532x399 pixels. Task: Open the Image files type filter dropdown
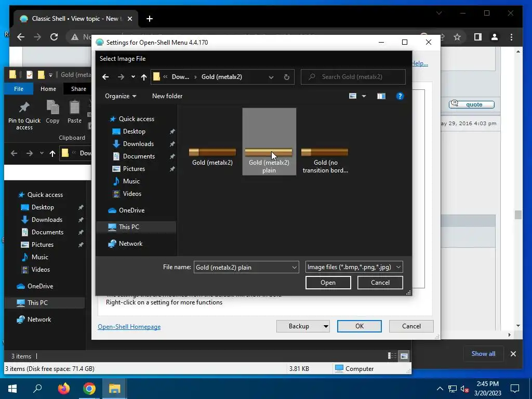[x=354, y=268]
